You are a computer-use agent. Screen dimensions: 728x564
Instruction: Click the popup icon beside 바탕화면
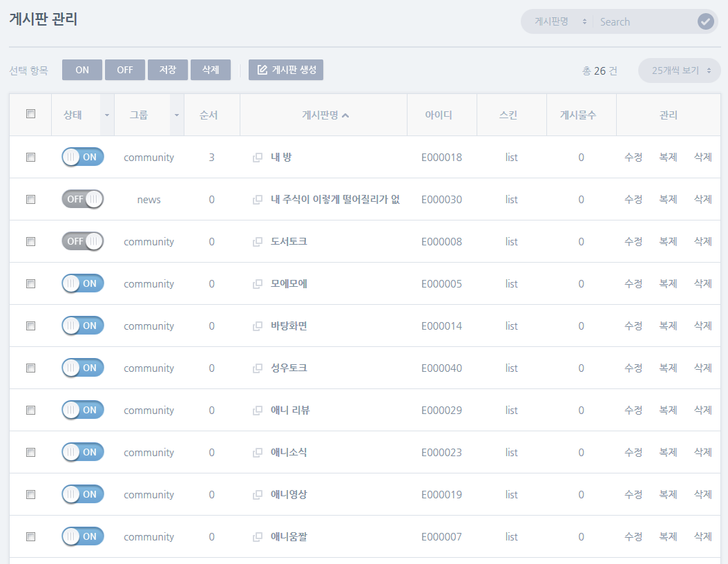coord(258,326)
